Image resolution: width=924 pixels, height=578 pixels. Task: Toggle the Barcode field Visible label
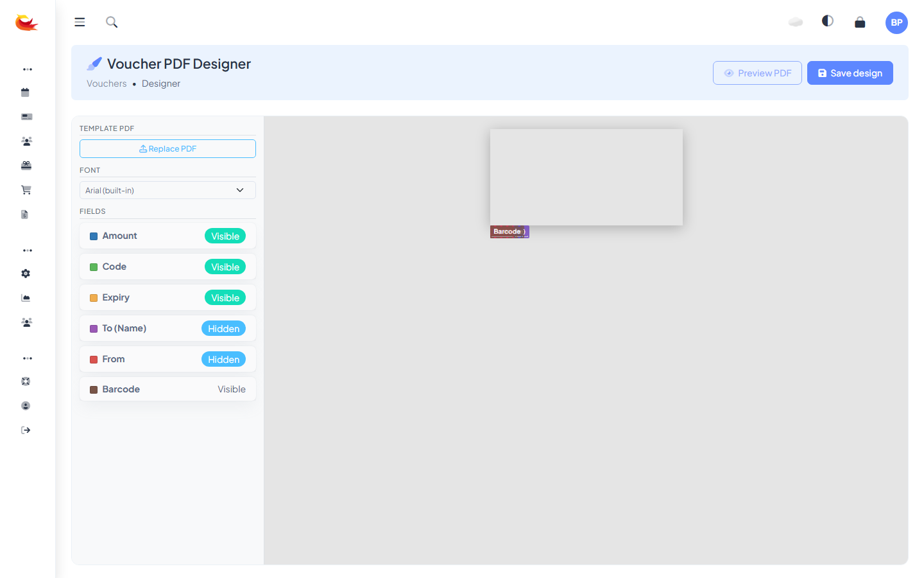[x=232, y=389]
